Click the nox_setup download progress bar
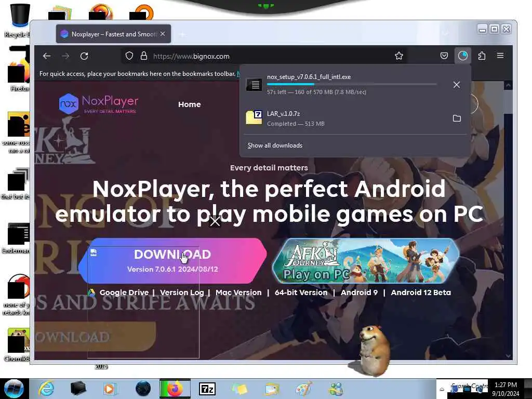Screen dimensions: 532x399 pyautogui.click(x=352, y=84)
